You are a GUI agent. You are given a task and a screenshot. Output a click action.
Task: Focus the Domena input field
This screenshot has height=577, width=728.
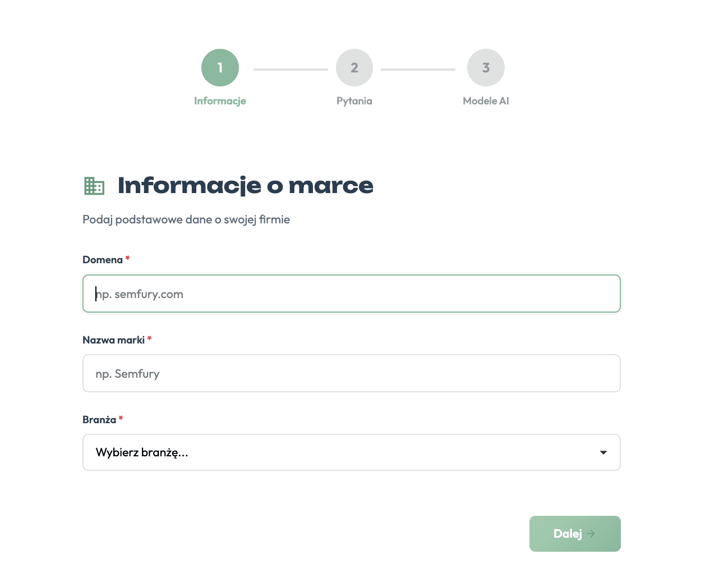(352, 294)
